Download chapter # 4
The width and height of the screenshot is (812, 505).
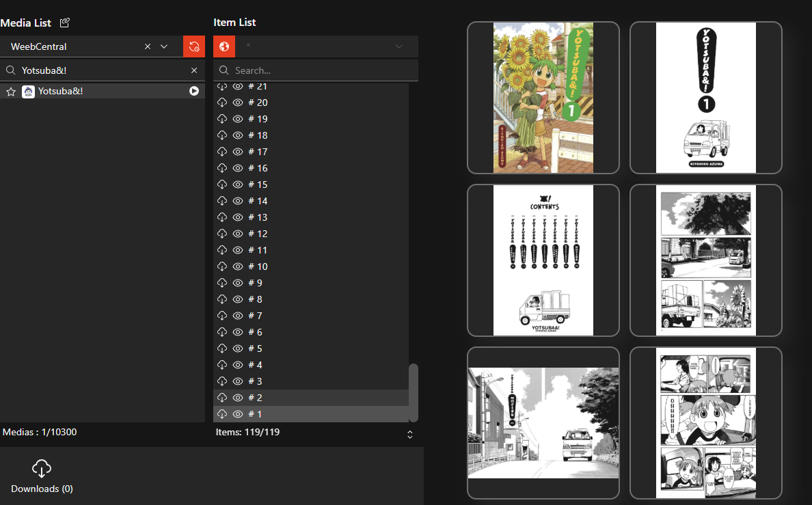point(222,365)
